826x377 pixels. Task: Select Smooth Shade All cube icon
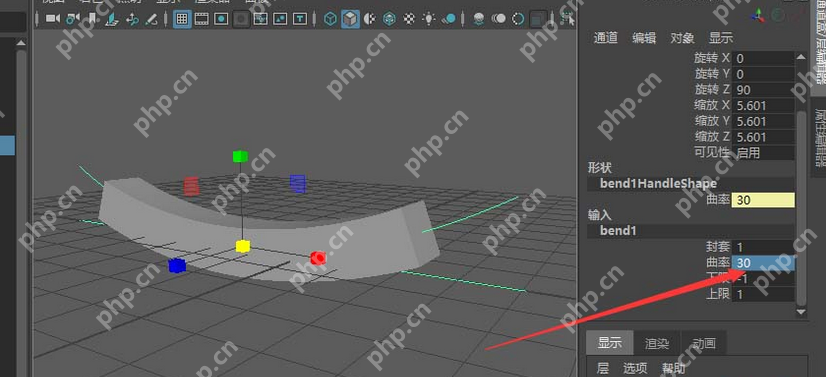[350, 19]
